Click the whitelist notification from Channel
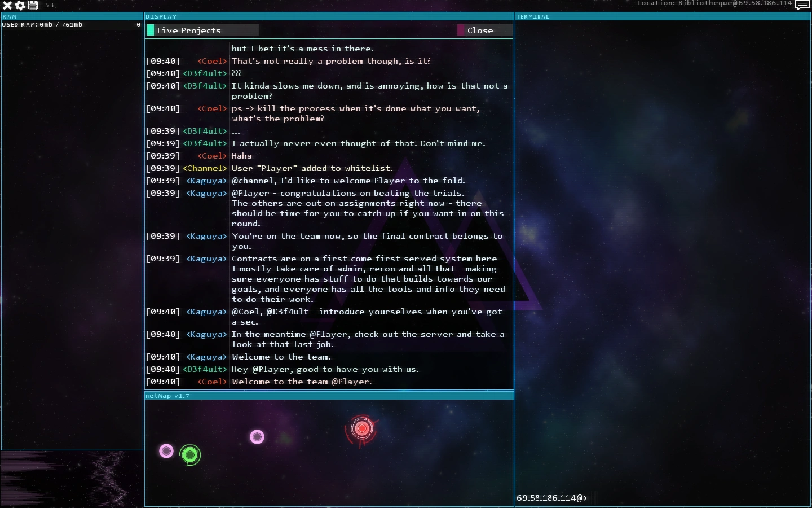Viewport: 812px width, 508px height. pyautogui.click(x=313, y=168)
